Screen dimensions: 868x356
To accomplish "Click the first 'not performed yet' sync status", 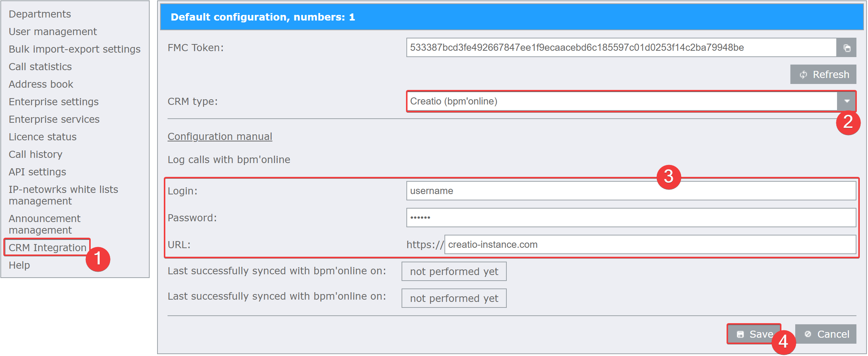I will (x=454, y=271).
